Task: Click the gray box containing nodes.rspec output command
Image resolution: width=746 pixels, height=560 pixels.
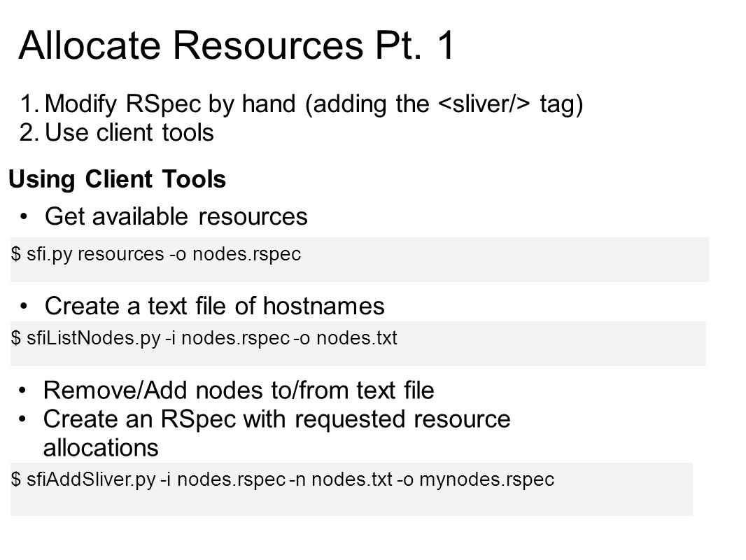Action: [360, 260]
